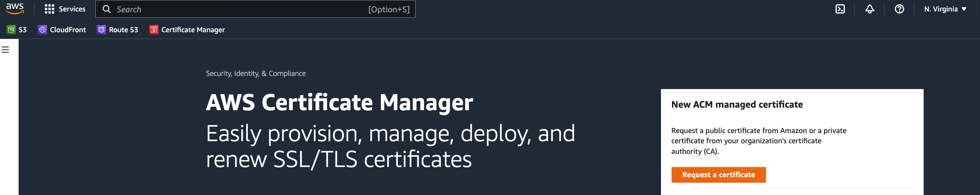This screenshot has width=980, height=195.
Task: Open the Route 53 favorites bar shortcut
Action: (x=123, y=30)
